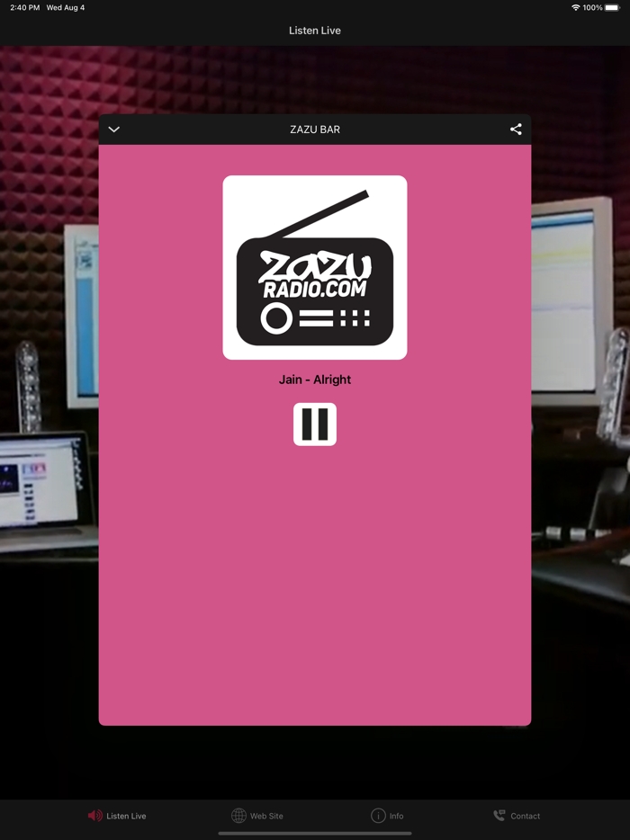The width and height of the screenshot is (630, 840).
Task: Check the Wi-Fi status icon
Action: pyautogui.click(x=576, y=7)
